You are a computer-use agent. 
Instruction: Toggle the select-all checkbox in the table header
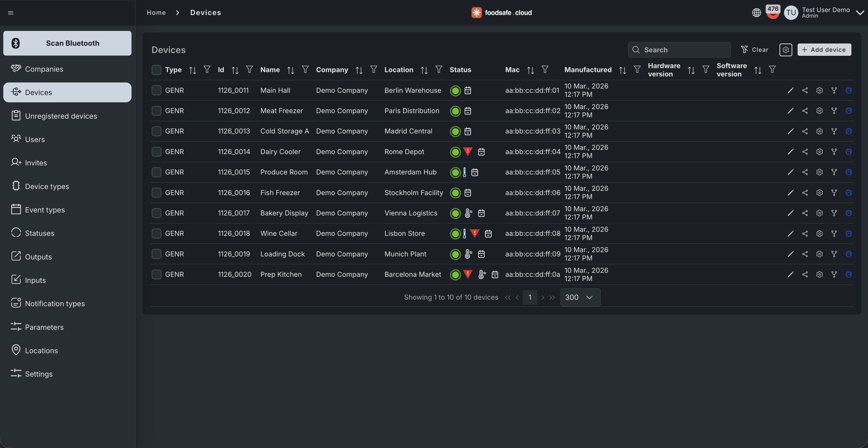[156, 70]
